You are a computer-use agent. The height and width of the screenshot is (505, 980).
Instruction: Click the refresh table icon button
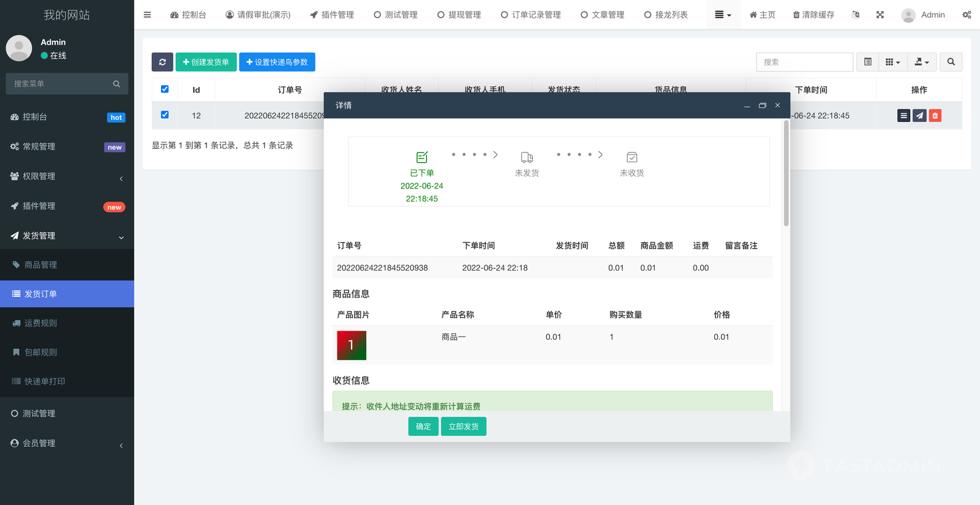(x=162, y=62)
